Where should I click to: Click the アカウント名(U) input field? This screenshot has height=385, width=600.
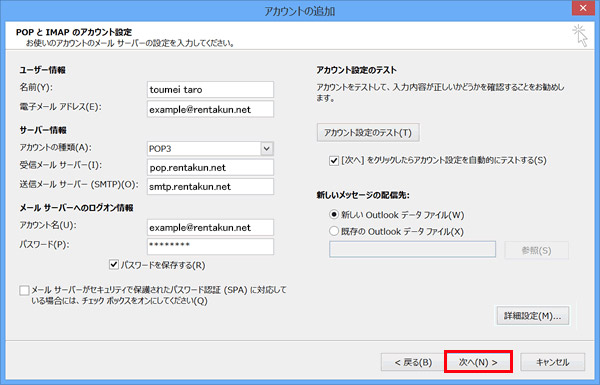pyautogui.click(x=210, y=227)
